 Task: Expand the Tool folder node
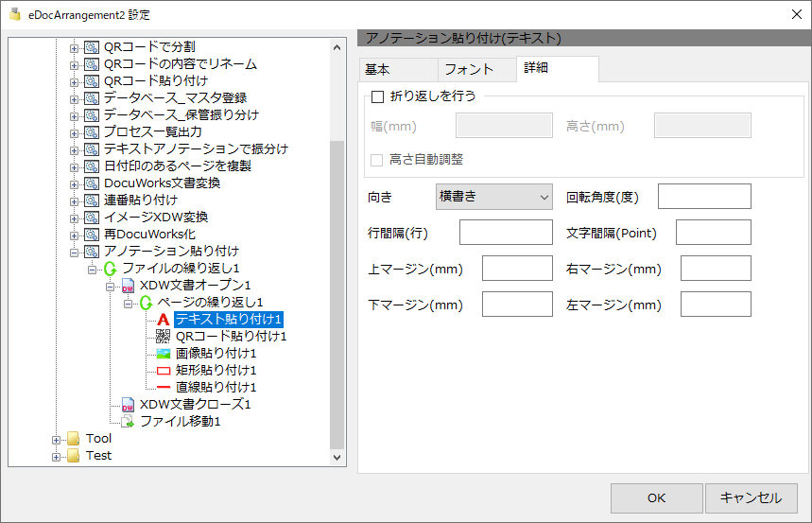tap(56, 441)
